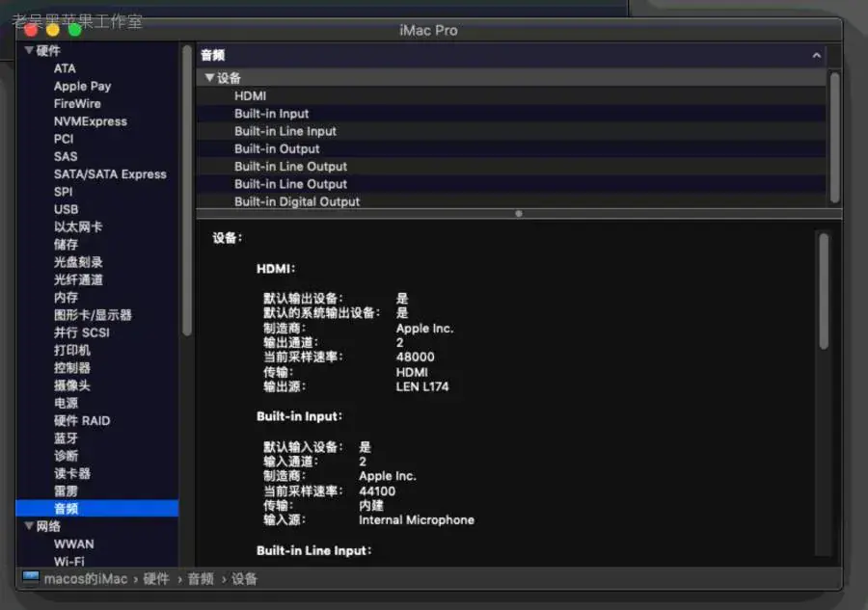Screen dimensions: 868x610
Task: Open 蓝牙 Bluetooth entry
Action: [x=66, y=438]
